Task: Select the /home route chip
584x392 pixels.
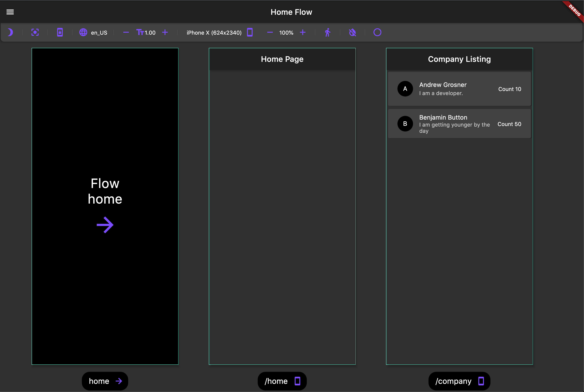Action: pyautogui.click(x=282, y=381)
